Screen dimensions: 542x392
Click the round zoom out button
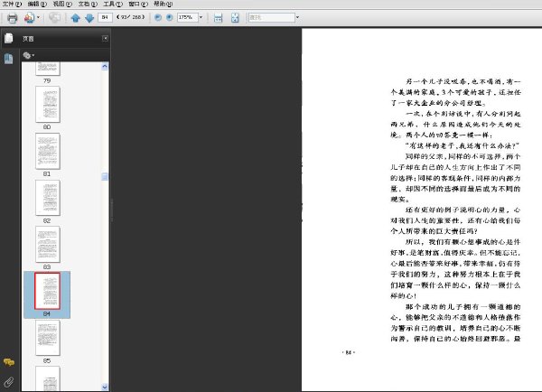click(158, 17)
